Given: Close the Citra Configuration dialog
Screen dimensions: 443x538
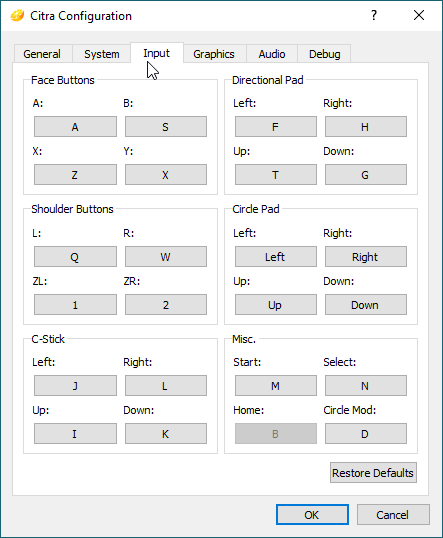Looking at the screenshot, I should pos(419,15).
